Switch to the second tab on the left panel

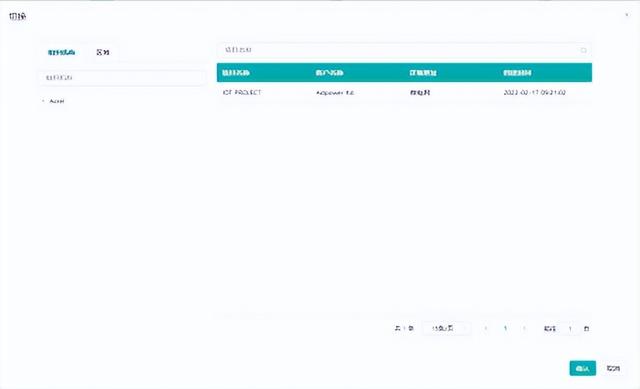103,52
